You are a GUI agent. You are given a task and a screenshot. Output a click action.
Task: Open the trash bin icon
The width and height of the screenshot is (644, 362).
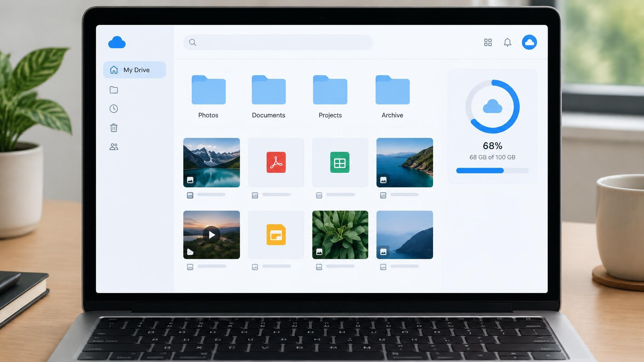click(x=114, y=128)
